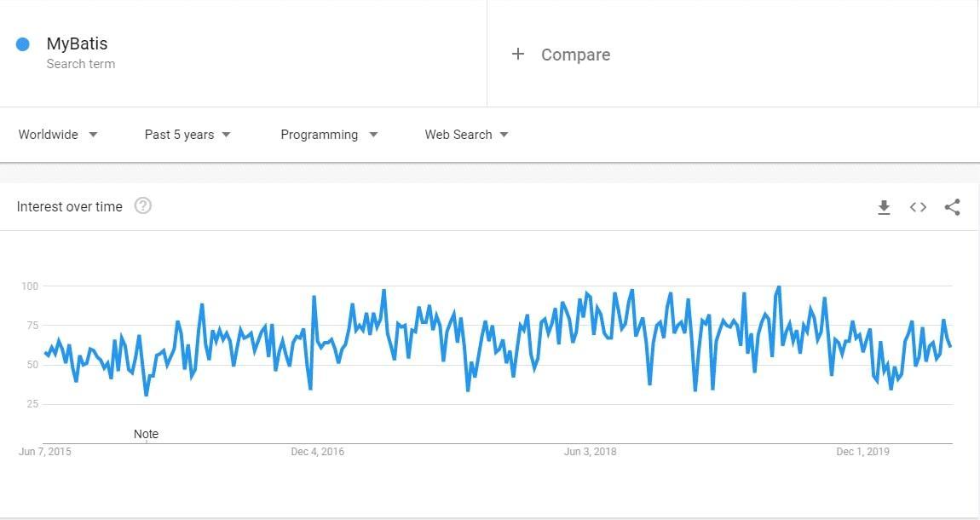Click the Note marker on the timeline
The image size is (980, 520).
click(146, 434)
